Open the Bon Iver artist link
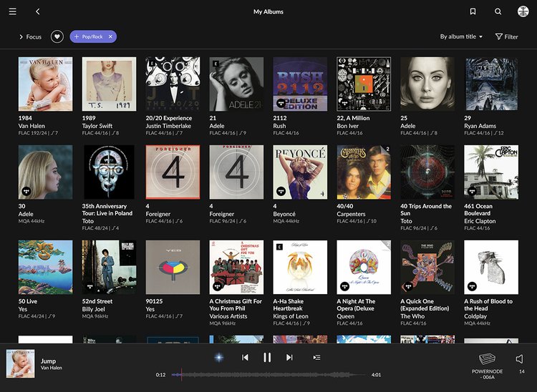The width and height of the screenshot is (537, 392). click(x=347, y=126)
